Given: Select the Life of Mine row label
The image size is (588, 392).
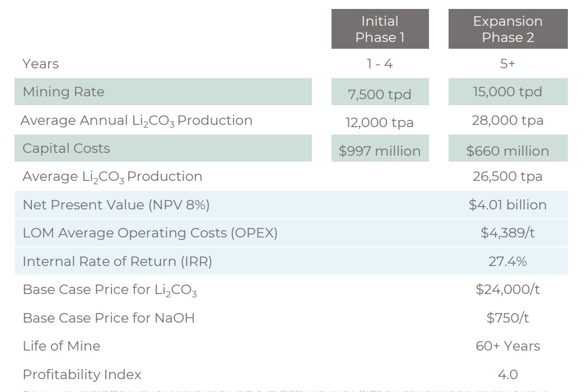Looking at the screenshot, I should (61, 346).
